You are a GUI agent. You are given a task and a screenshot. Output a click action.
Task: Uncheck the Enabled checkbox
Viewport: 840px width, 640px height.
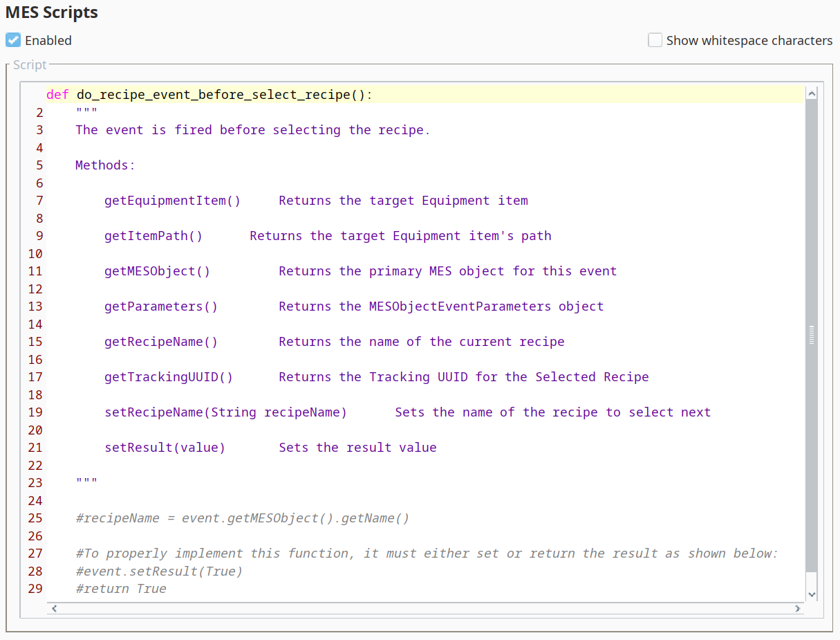pos(13,40)
